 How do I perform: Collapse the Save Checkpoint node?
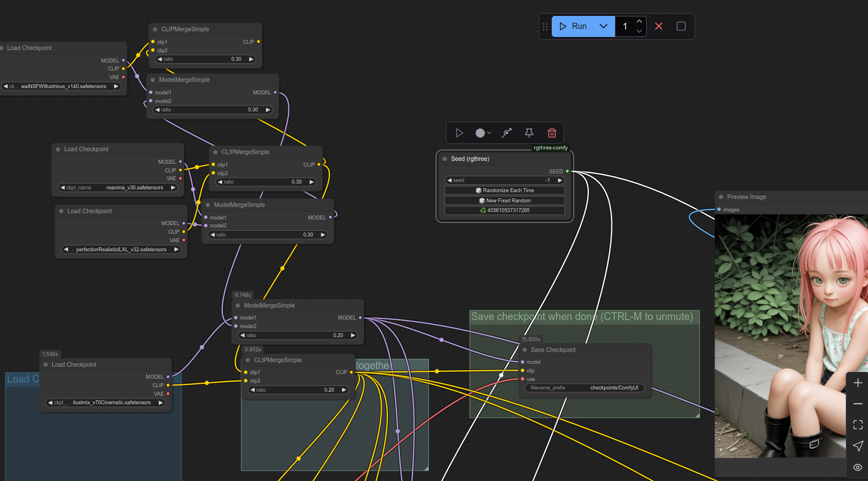pyautogui.click(x=524, y=350)
